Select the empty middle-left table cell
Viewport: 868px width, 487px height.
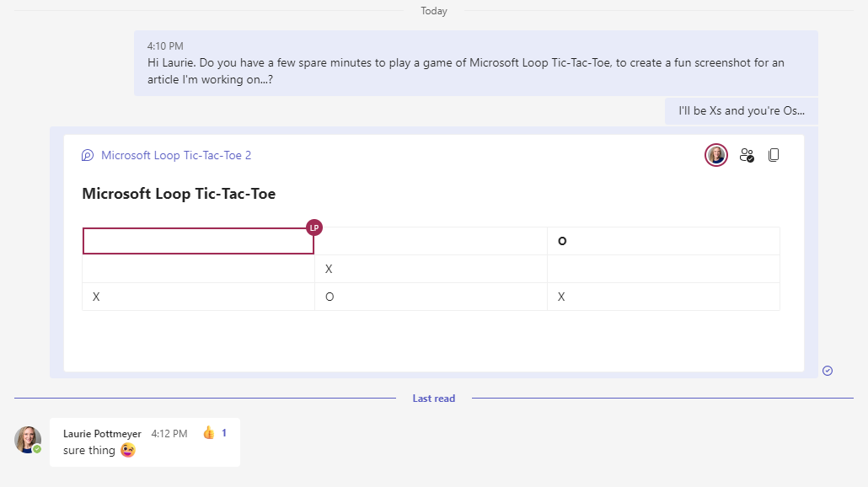(x=198, y=269)
